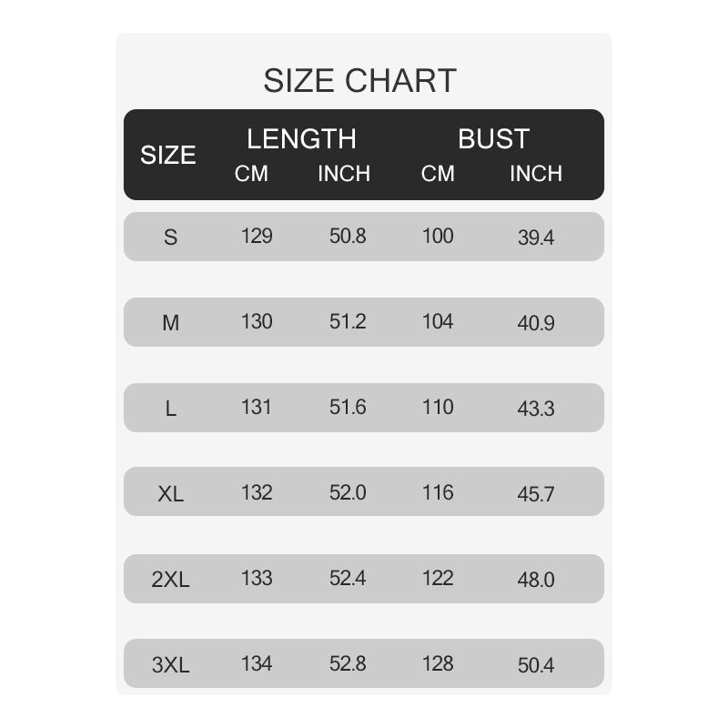This screenshot has height=728, width=728.
Task: Select the size M row label
Action: click(x=170, y=323)
